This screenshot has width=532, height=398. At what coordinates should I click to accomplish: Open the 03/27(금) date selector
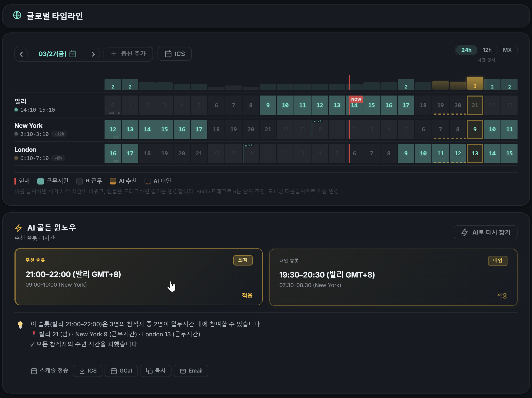(x=53, y=53)
